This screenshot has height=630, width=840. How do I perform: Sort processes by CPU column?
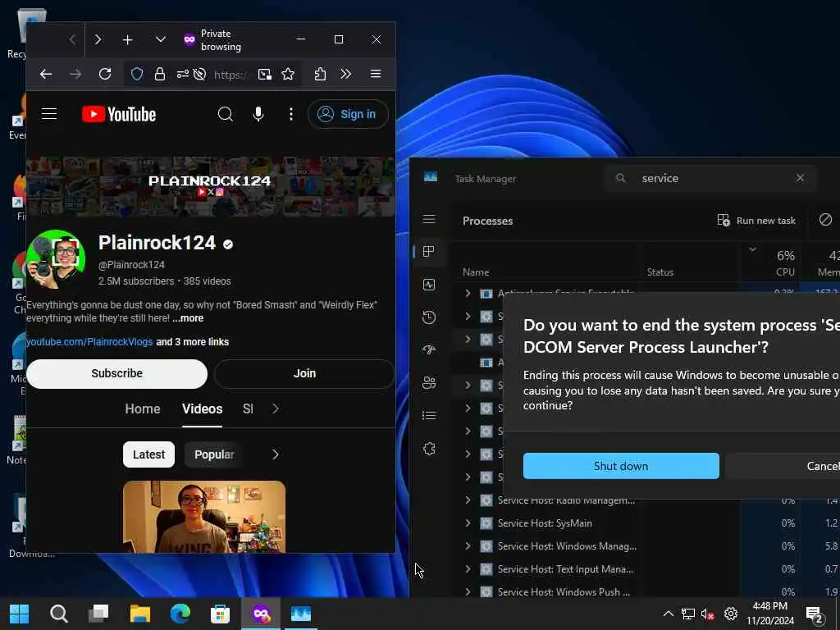[x=785, y=272]
